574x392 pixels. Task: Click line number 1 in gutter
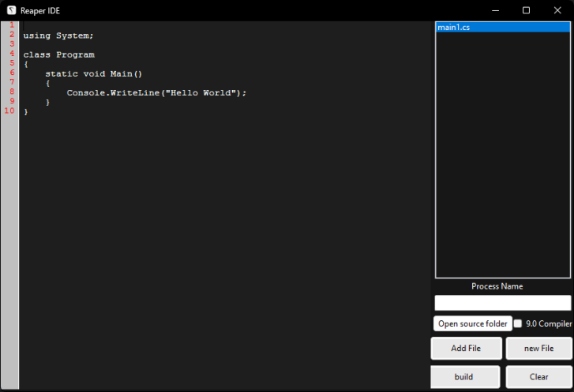pos(12,25)
